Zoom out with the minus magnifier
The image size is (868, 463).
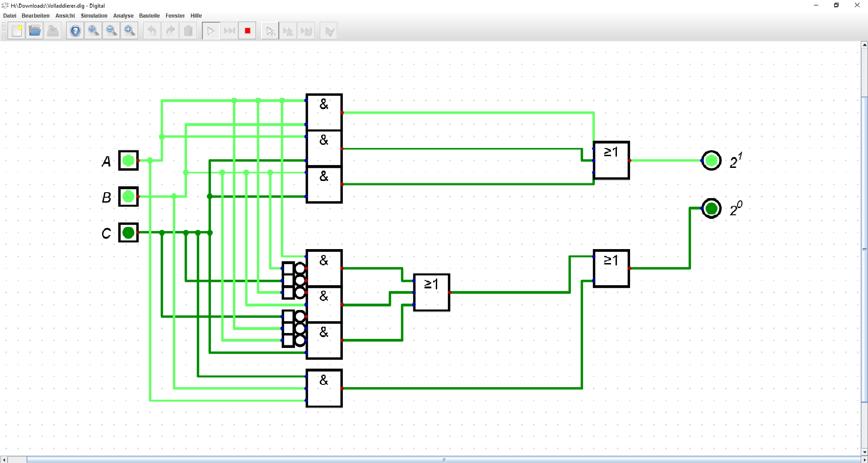pos(112,31)
